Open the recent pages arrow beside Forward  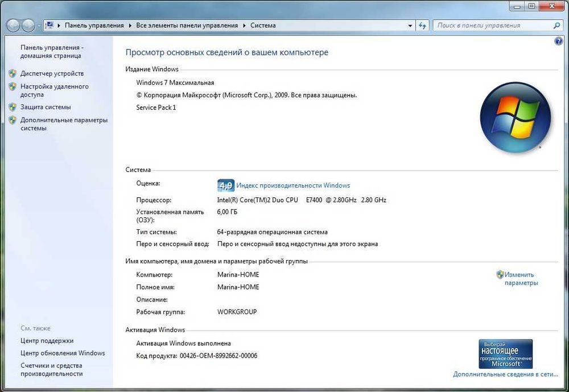tap(39, 26)
